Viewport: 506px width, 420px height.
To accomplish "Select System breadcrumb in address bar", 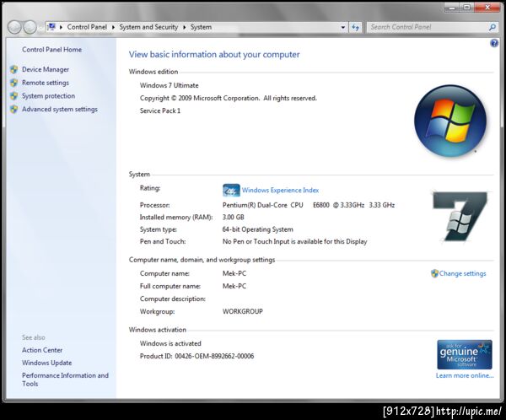I will point(201,27).
